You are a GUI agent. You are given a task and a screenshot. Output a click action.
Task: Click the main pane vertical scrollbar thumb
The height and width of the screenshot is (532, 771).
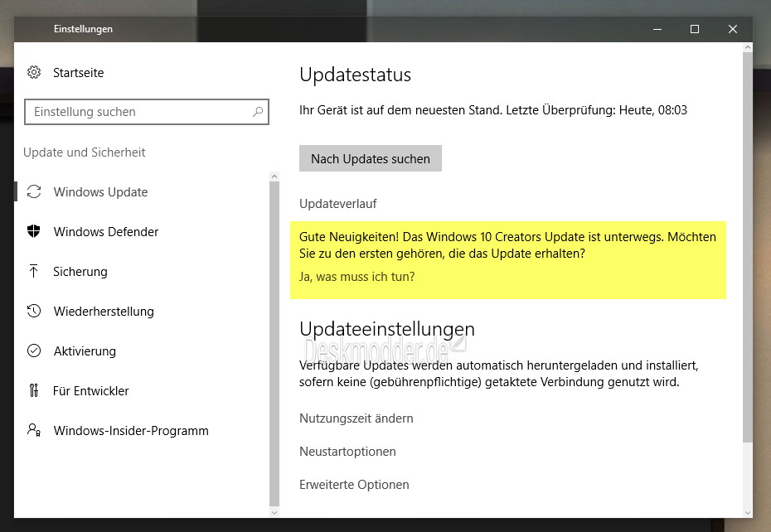click(748, 247)
